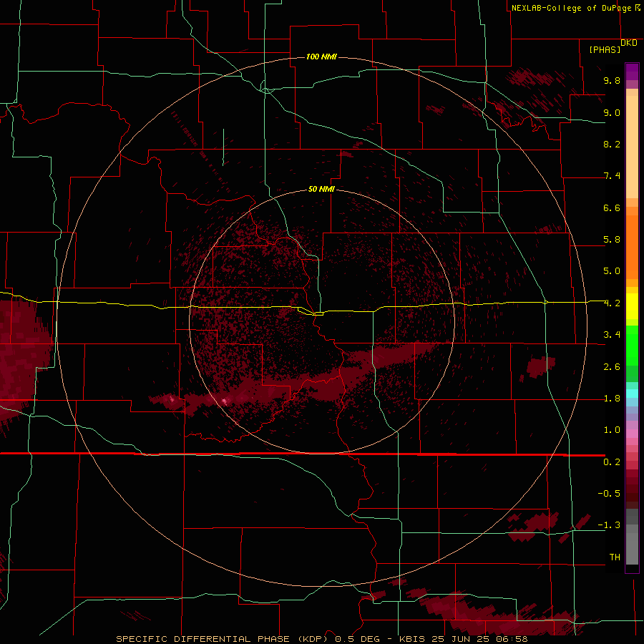Viewport: 644px width, 644px height.
Task: Click the "100 NMI" range ring label
Action: 321,57
